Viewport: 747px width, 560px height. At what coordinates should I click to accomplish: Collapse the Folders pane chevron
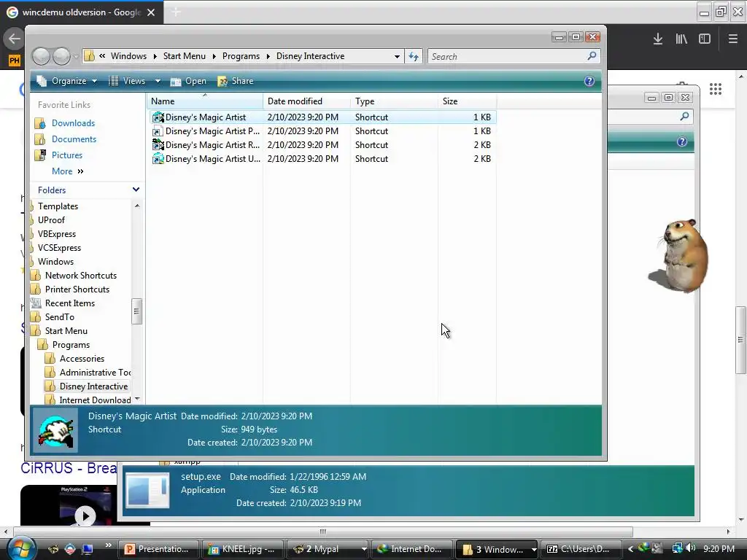point(136,190)
